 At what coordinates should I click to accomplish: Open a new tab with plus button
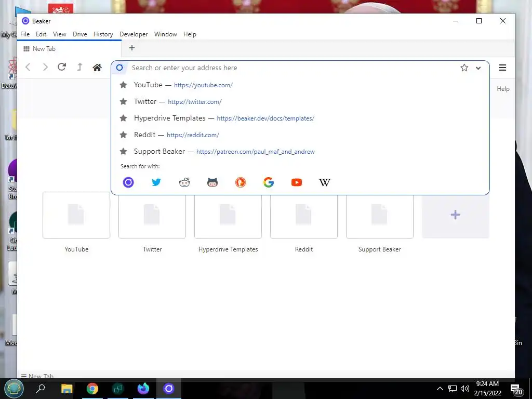click(x=132, y=48)
